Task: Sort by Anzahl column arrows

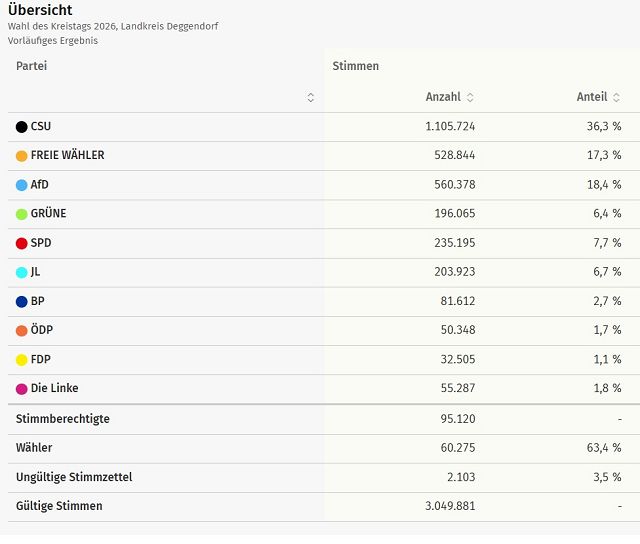Action: 470,97
